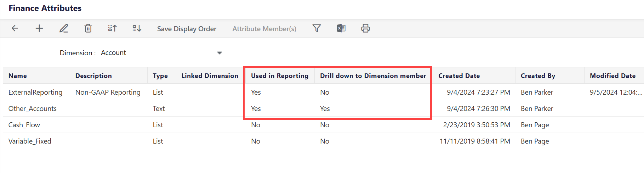Sort by Created Date column header
Viewport: 644px width, 173px height.
[x=459, y=76]
